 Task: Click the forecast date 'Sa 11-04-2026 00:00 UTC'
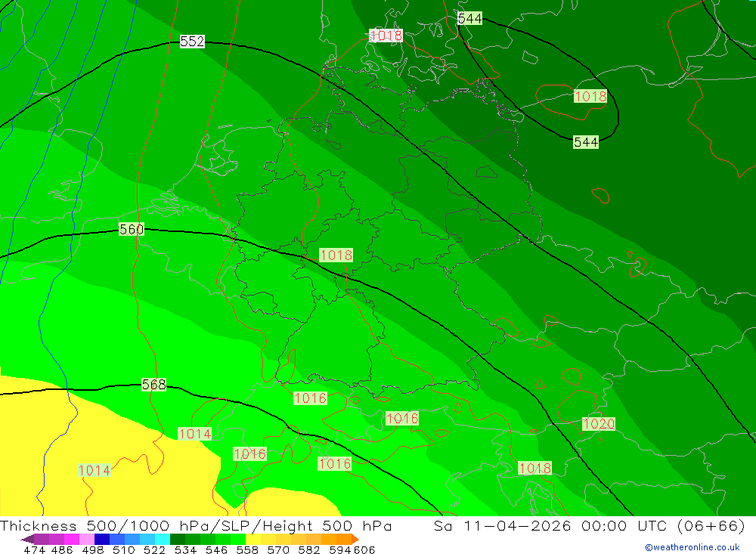pos(550,525)
